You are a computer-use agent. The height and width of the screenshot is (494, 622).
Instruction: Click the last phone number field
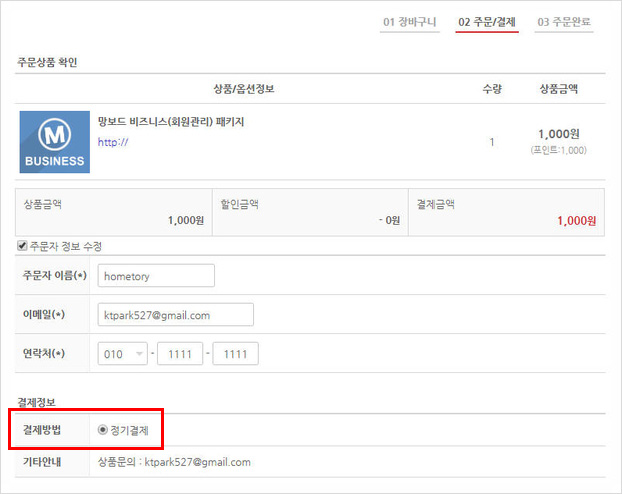pyautogui.click(x=236, y=354)
